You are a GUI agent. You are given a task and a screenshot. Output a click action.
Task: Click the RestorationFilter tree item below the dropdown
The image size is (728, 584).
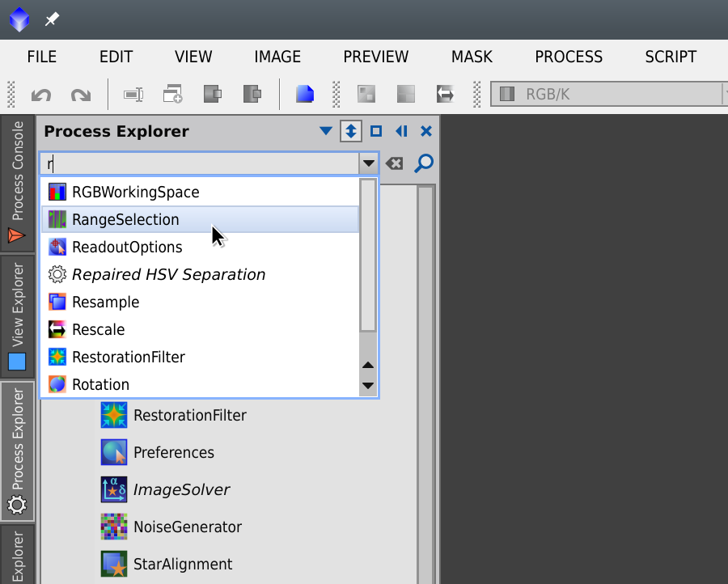click(x=190, y=415)
